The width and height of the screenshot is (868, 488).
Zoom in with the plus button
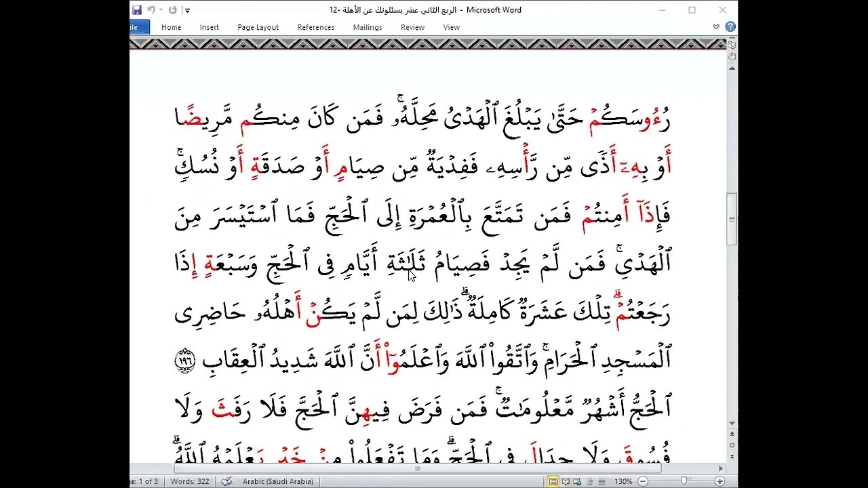720,481
